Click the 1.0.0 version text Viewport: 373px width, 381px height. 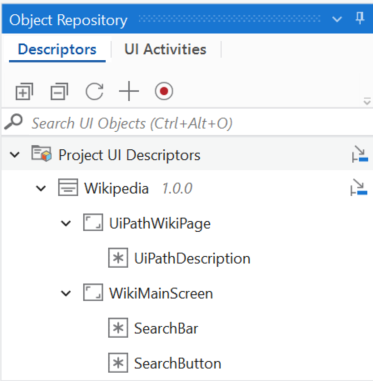coord(177,189)
